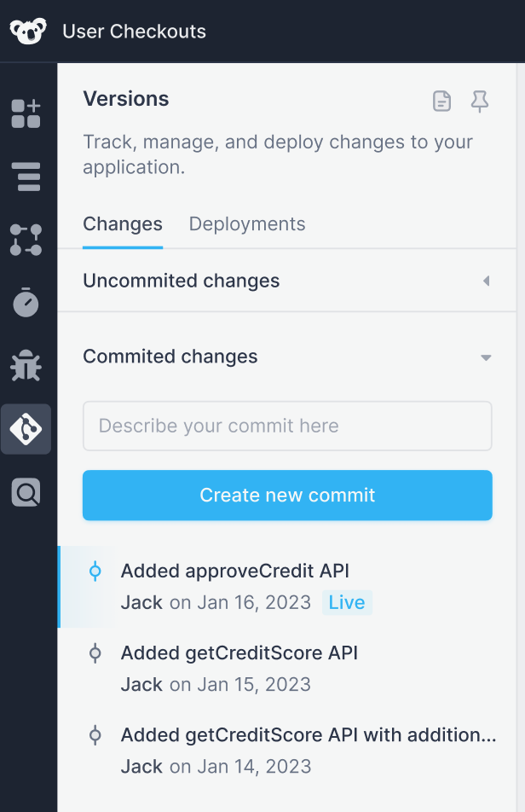Pin the Versions panel

[x=480, y=101]
